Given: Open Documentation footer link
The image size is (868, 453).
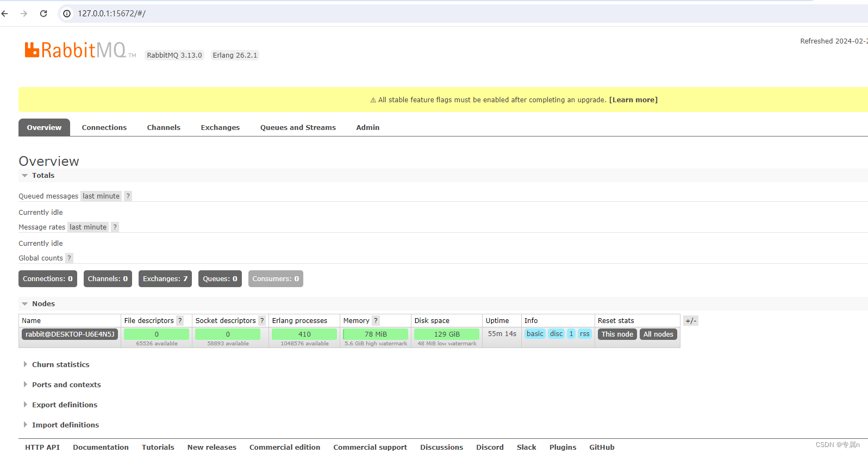Looking at the screenshot, I should (101, 448).
